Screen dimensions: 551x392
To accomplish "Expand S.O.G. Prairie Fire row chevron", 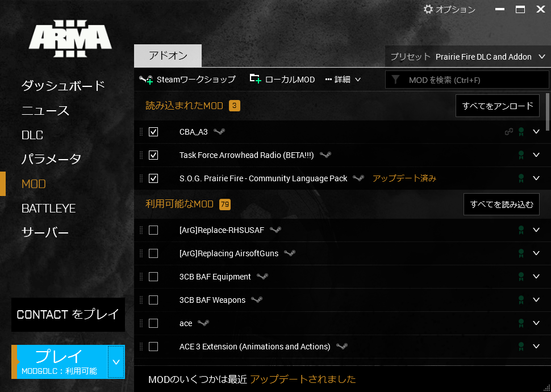I will (x=536, y=178).
